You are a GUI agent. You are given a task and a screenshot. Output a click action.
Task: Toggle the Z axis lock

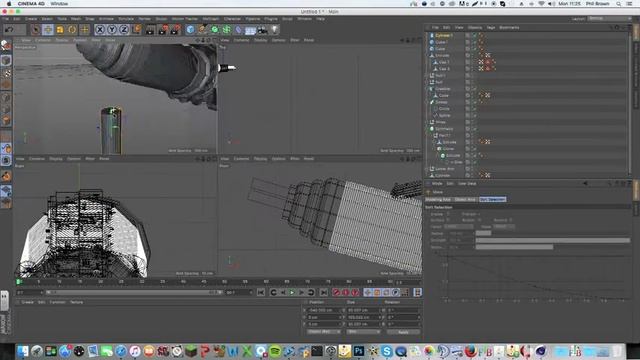[124, 29]
